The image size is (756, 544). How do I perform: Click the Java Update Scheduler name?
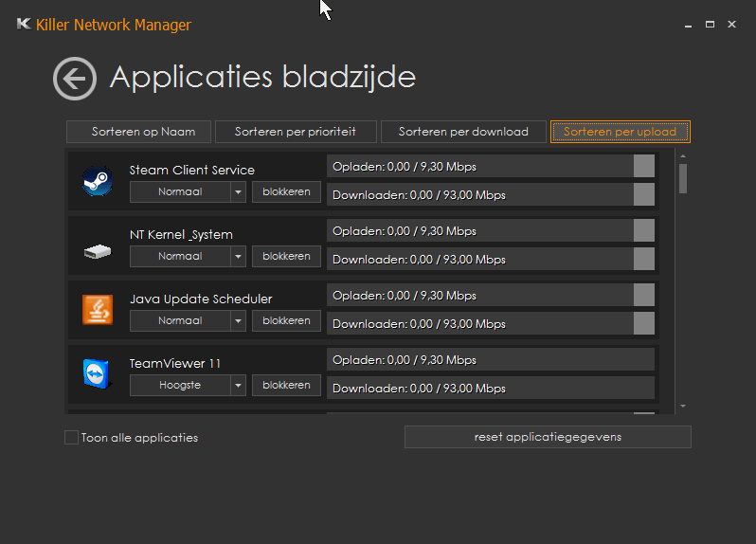coord(201,299)
